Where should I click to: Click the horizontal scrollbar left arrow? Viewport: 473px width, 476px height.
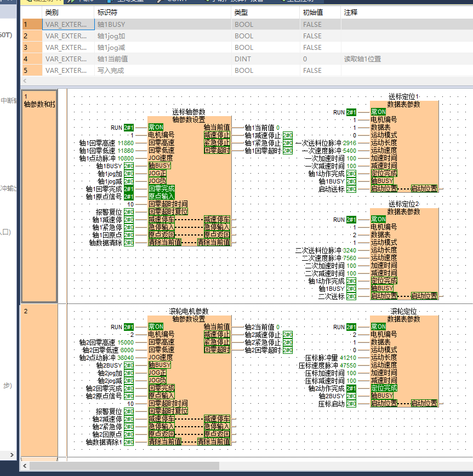(25, 466)
